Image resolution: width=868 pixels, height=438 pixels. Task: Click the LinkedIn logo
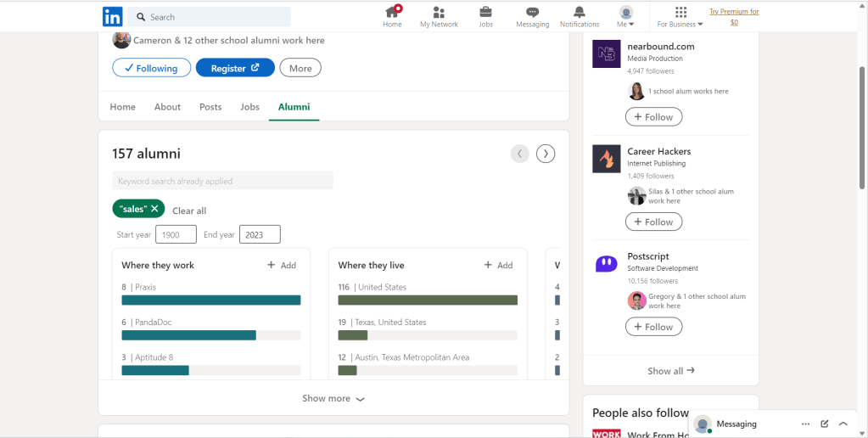click(112, 17)
